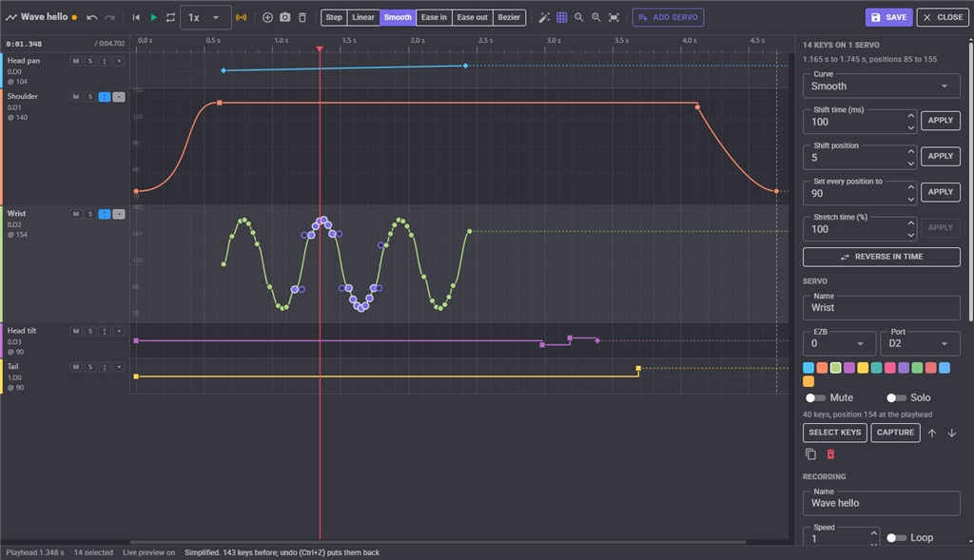Expand the Head pan track
This screenshot has width=974, height=560.
(119, 61)
